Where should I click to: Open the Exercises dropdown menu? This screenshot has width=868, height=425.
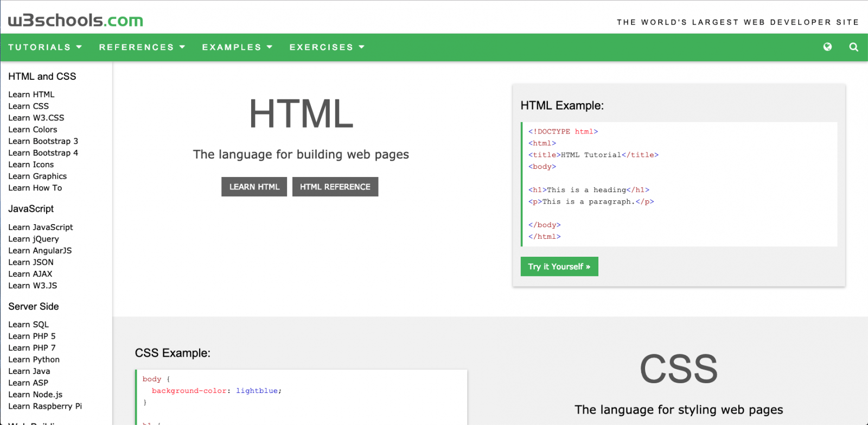[x=327, y=47]
